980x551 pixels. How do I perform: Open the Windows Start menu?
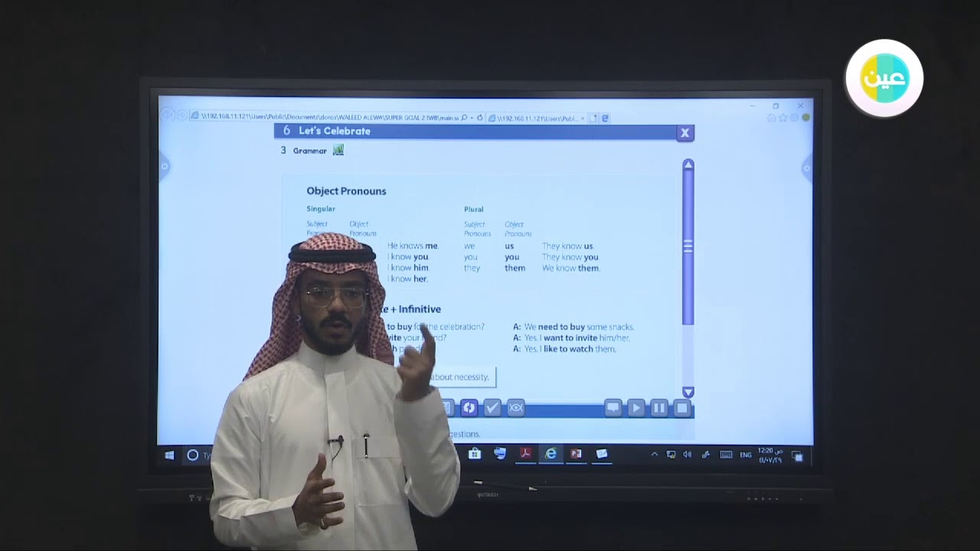point(169,455)
